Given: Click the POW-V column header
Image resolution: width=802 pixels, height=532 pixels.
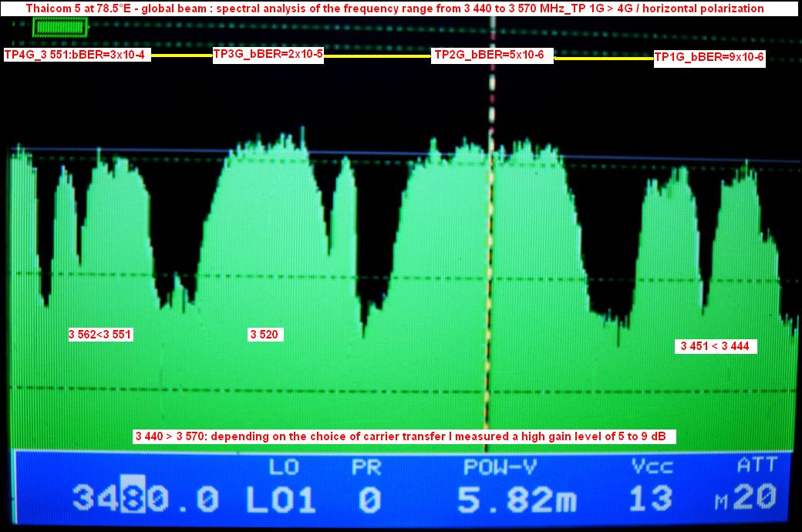Looking at the screenshot, I should pos(501,466).
